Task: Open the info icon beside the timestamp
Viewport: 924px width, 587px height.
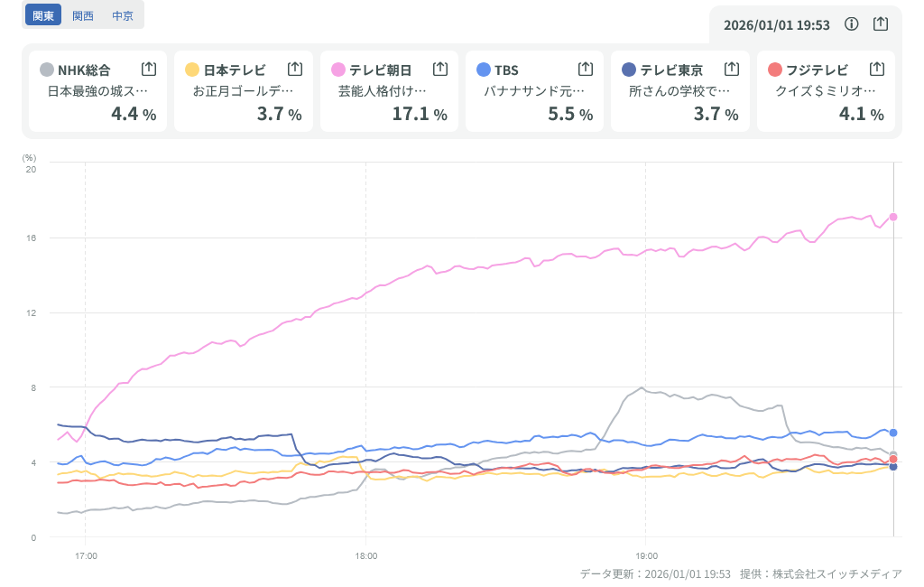Action: [851, 24]
